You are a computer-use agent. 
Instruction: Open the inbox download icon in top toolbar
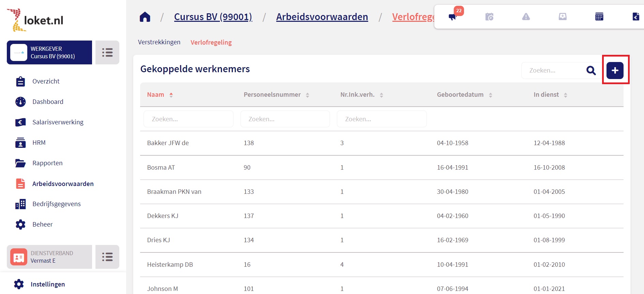tap(563, 17)
